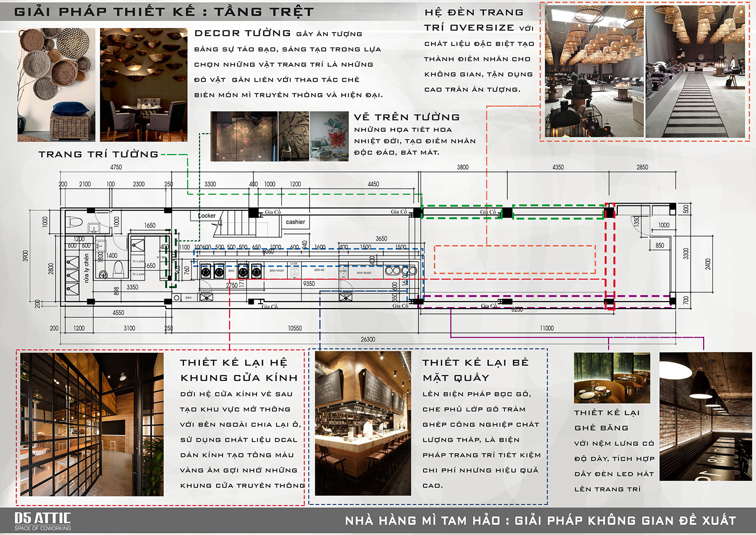Select the orange dashed rectangle in the dining area
756x535 pixels.
click(x=515, y=259)
